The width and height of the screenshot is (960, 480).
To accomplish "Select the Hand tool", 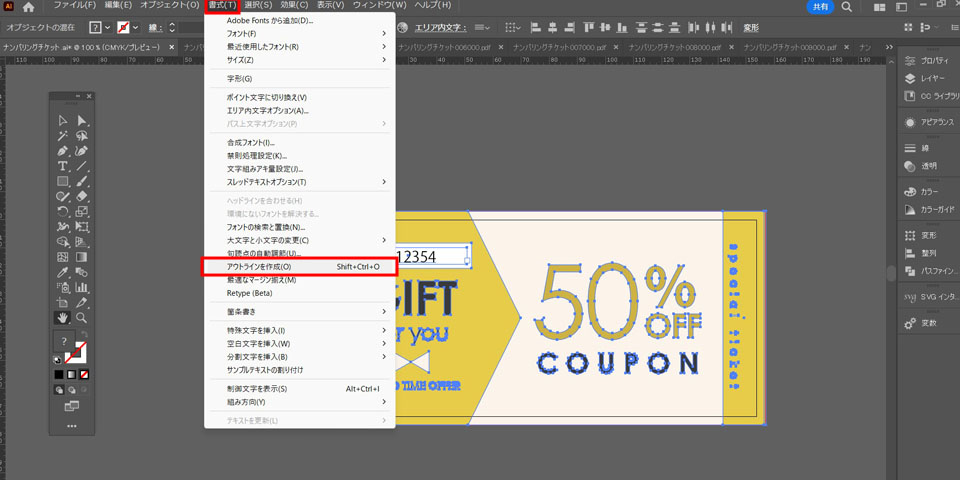I will click(63, 317).
